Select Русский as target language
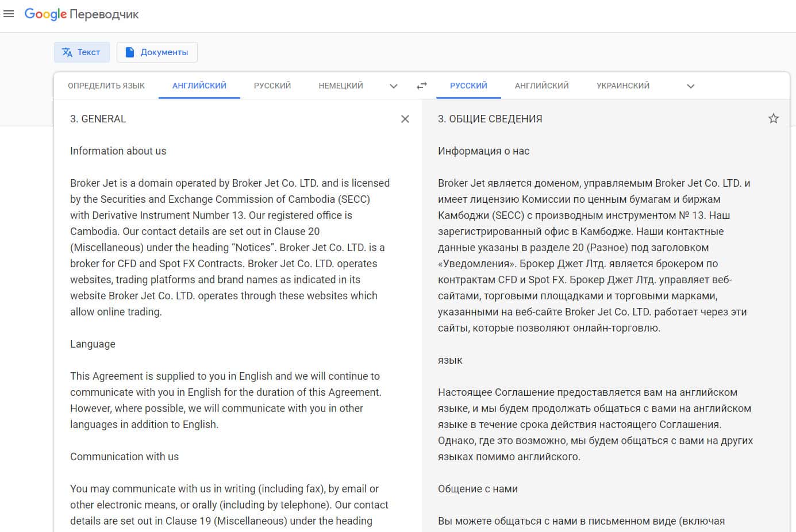This screenshot has width=796, height=532. pos(468,86)
